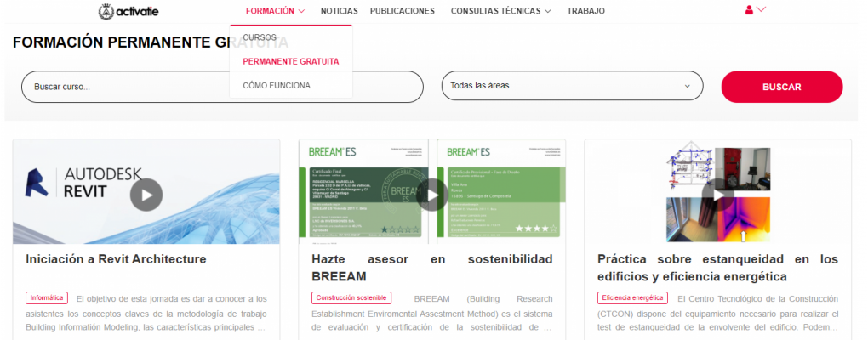Play the estanqueidad practice video
Image resolution: width=868 pixels, height=340 pixels.
pyautogui.click(x=718, y=195)
